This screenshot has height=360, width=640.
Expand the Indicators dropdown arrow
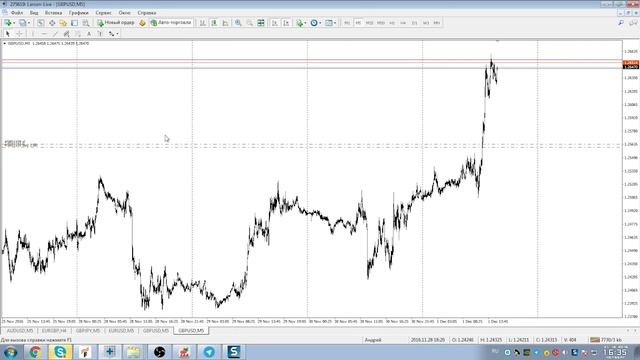click(305, 23)
